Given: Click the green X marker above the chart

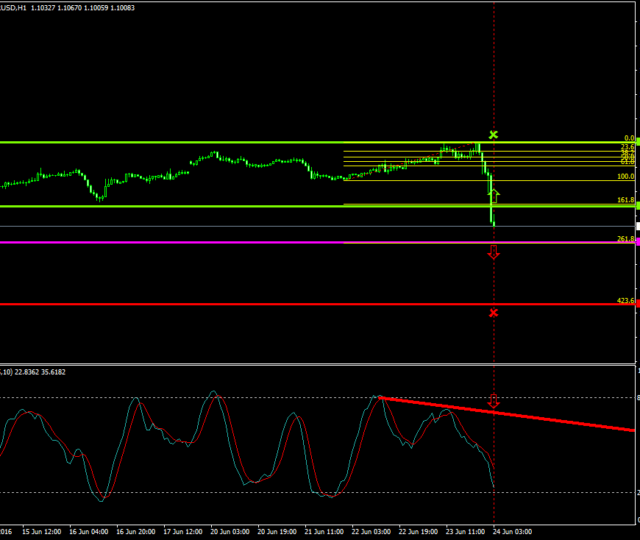Looking at the screenshot, I should pyautogui.click(x=493, y=134).
